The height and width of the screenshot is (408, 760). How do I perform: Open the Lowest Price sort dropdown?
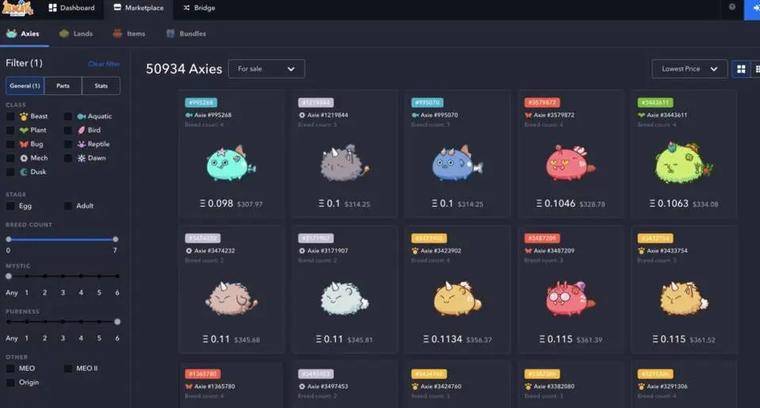click(689, 69)
